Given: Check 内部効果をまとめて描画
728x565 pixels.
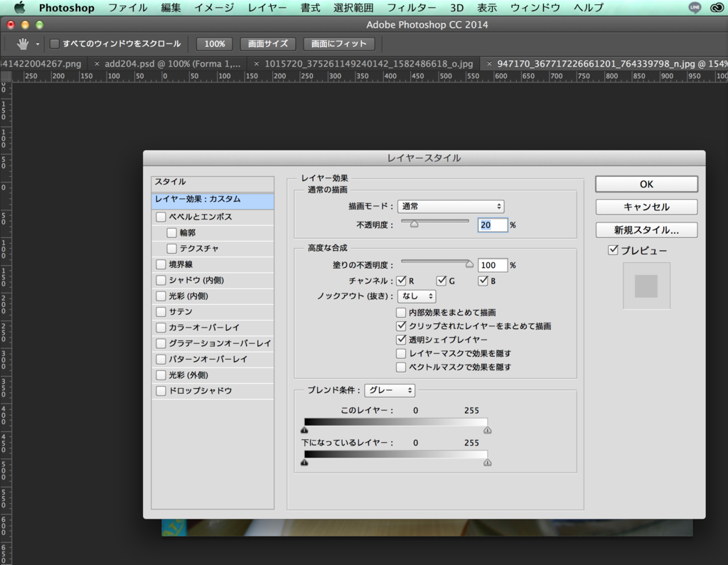Looking at the screenshot, I should click(x=401, y=313).
